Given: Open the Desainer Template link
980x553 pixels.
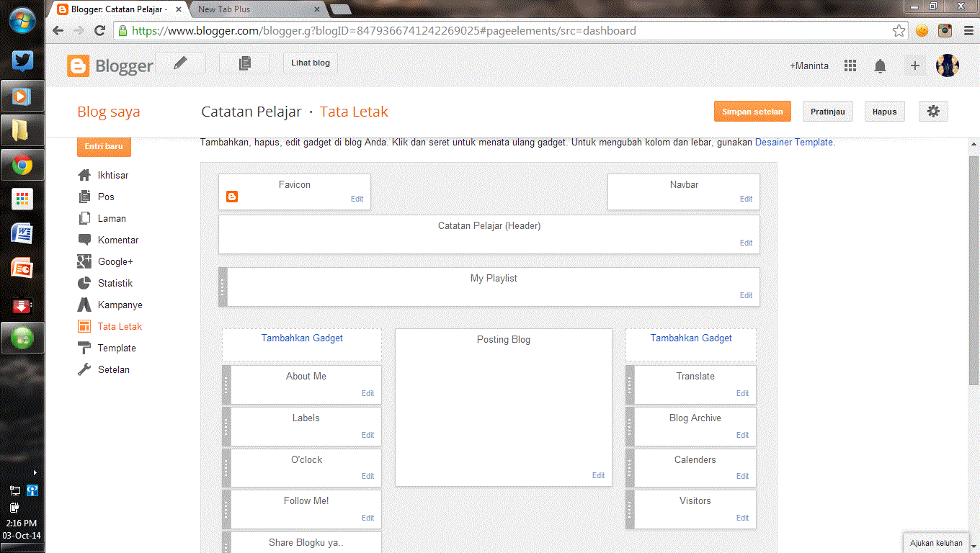Looking at the screenshot, I should tap(794, 143).
